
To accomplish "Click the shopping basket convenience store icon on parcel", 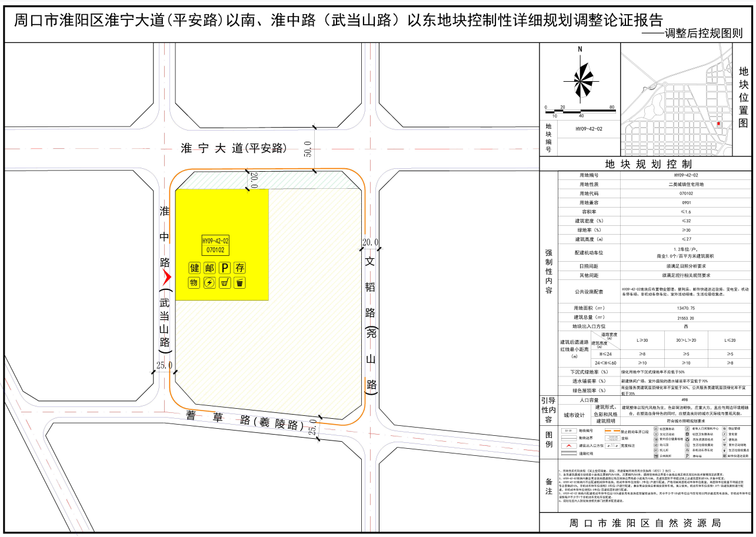I will 224,283.
